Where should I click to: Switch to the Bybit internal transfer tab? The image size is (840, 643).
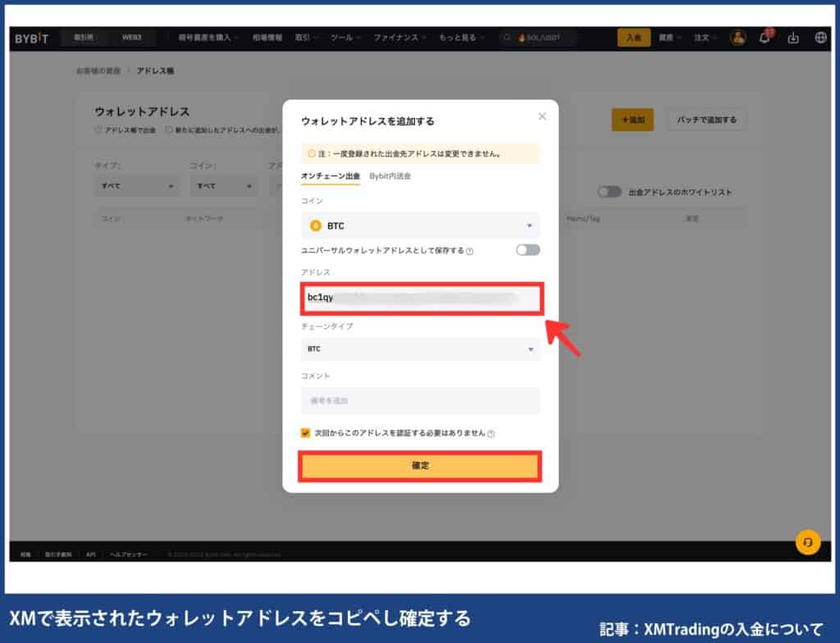[390, 176]
